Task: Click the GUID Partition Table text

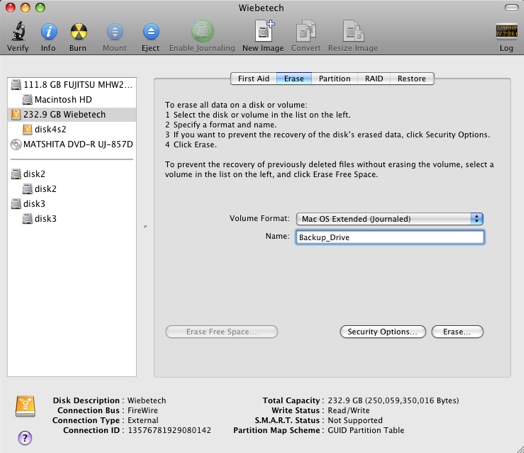Action: 366,430
